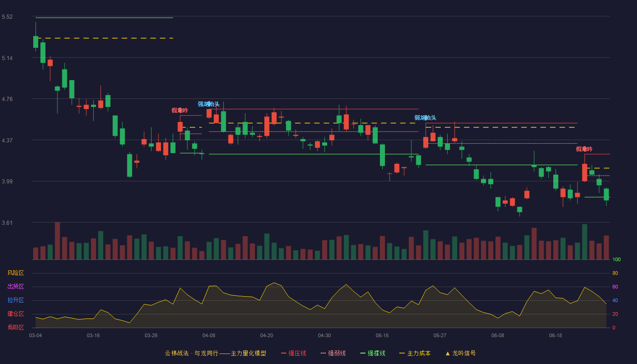
Task: Select the latest 假龙吟 marker after 06-18
Action: (x=584, y=149)
